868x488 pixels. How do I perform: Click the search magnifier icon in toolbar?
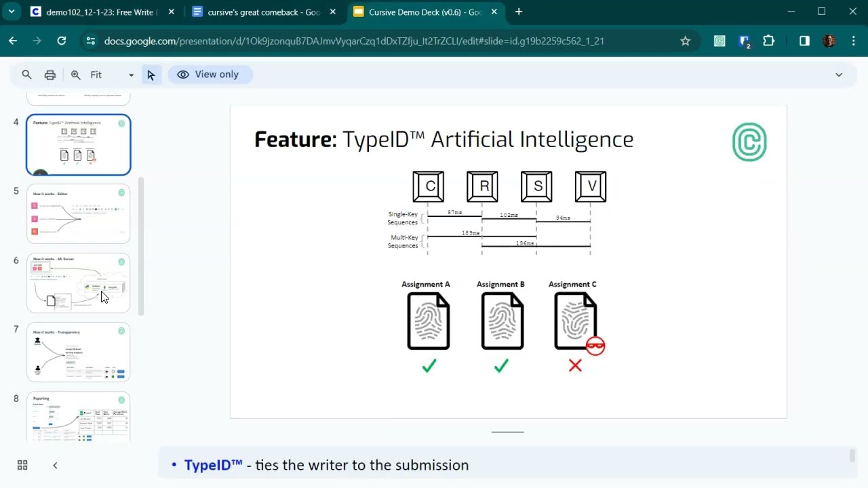[26, 75]
